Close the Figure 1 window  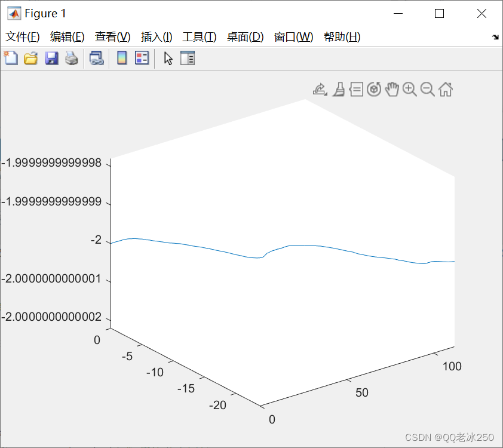tap(481, 14)
